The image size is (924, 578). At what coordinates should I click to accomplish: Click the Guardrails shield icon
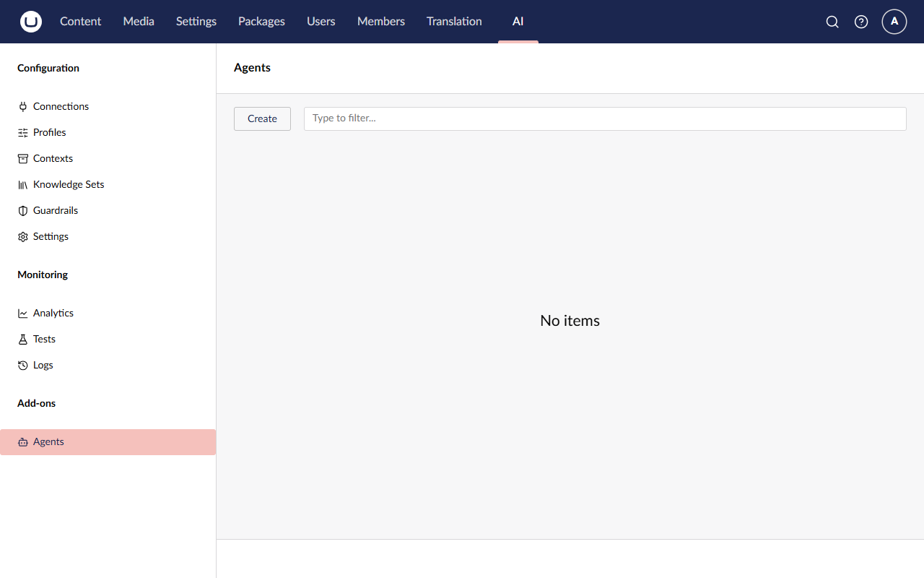coord(23,210)
